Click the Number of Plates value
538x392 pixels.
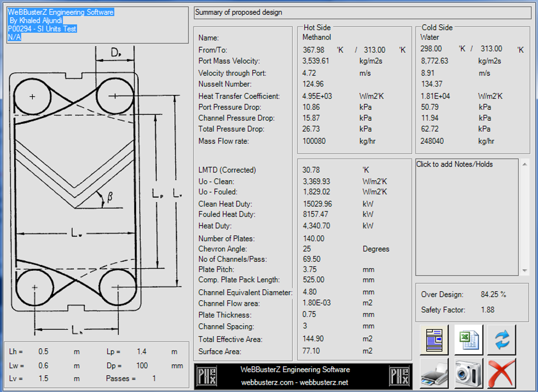tap(313, 238)
